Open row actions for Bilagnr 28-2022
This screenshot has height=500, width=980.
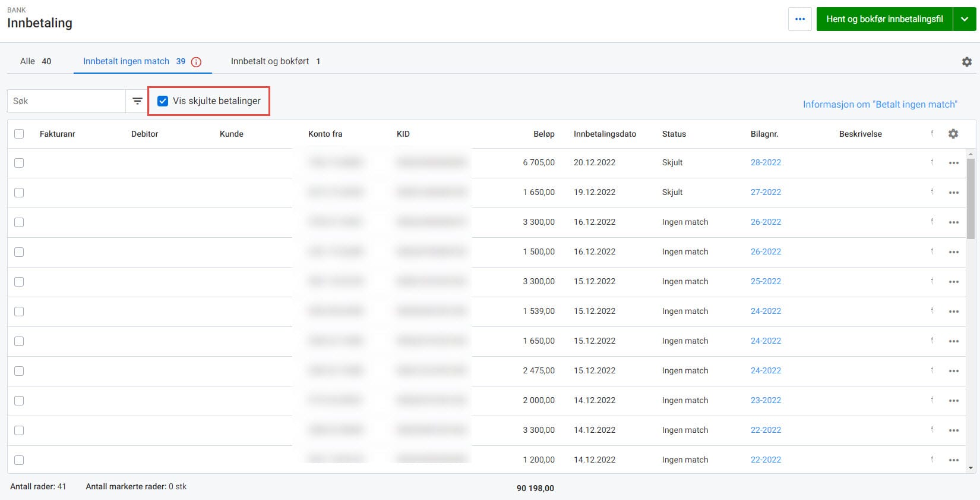point(954,163)
